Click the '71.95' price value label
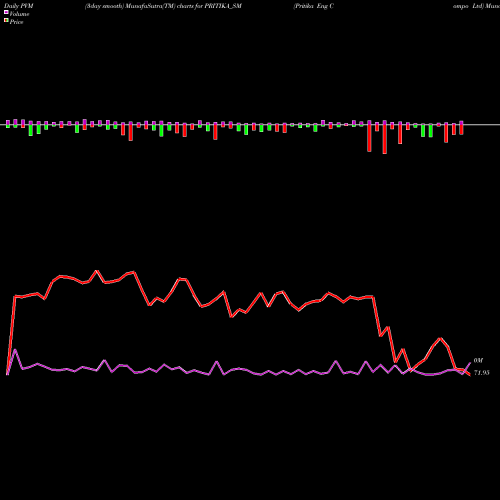Screen dimensions: 500x500 pyautogui.click(x=482, y=373)
